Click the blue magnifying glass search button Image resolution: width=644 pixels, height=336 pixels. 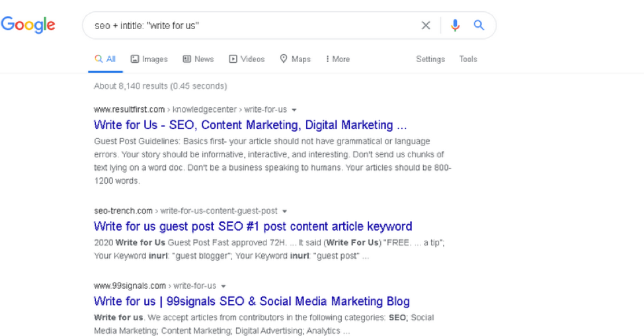click(x=479, y=26)
